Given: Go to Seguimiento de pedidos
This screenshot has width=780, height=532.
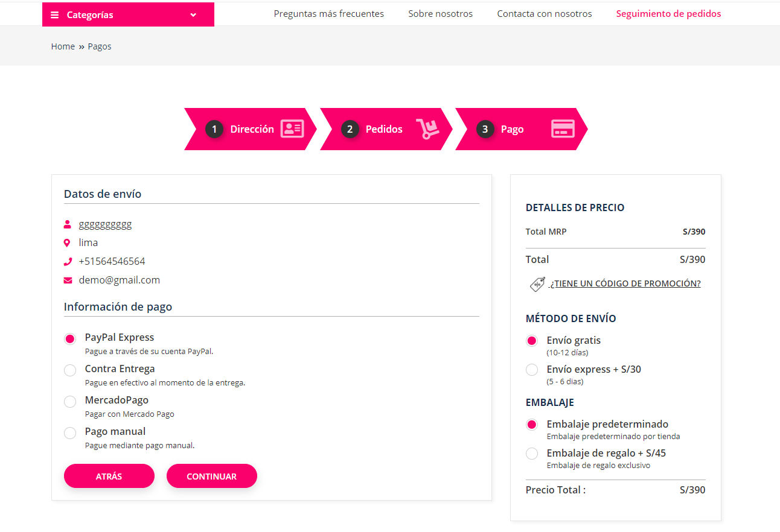Looking at the screenshot, I should click(668, 14).
